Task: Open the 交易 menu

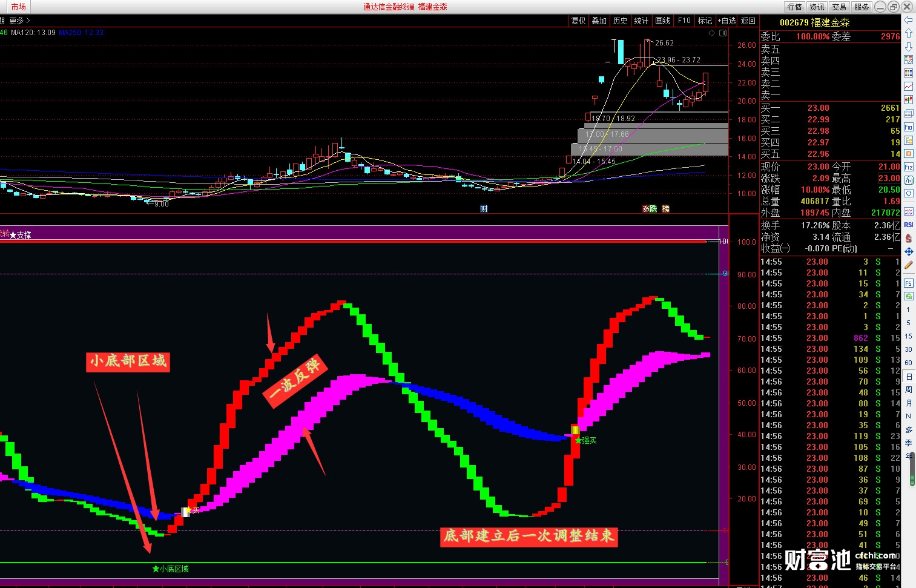Action: pos(839,7)
